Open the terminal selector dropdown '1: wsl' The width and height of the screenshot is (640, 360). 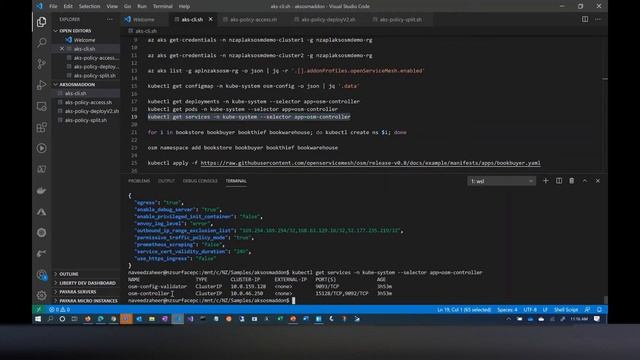(x=502, y=181)
